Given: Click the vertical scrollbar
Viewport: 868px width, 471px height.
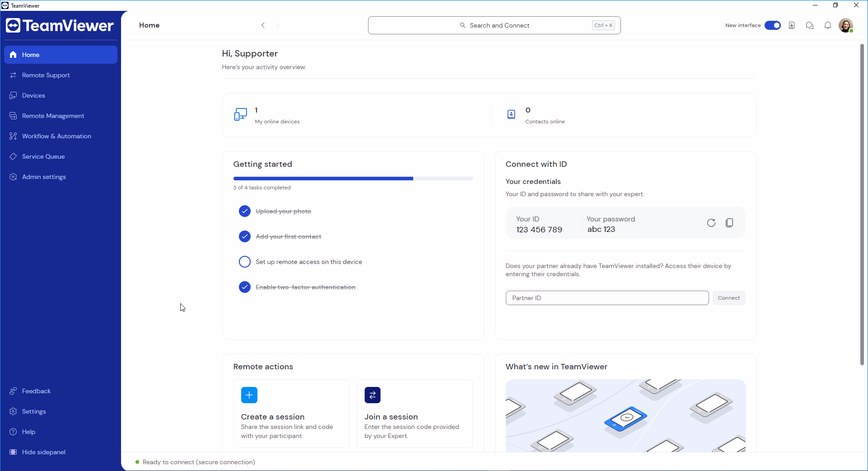Looking at the screenshot, I should point(862,204).
